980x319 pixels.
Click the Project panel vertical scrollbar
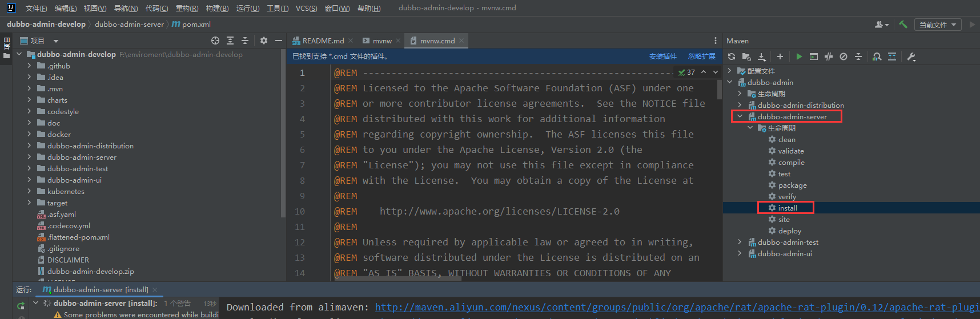click(283, 134)
